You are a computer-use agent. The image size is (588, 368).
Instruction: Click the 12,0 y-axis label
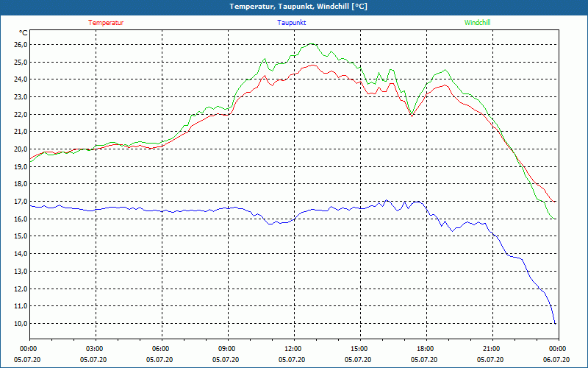click(x=21, y=289)
